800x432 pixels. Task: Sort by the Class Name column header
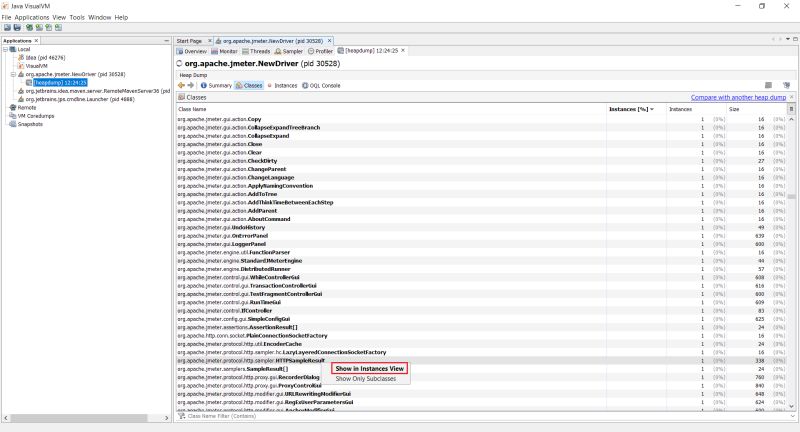(x=391, y=109)
